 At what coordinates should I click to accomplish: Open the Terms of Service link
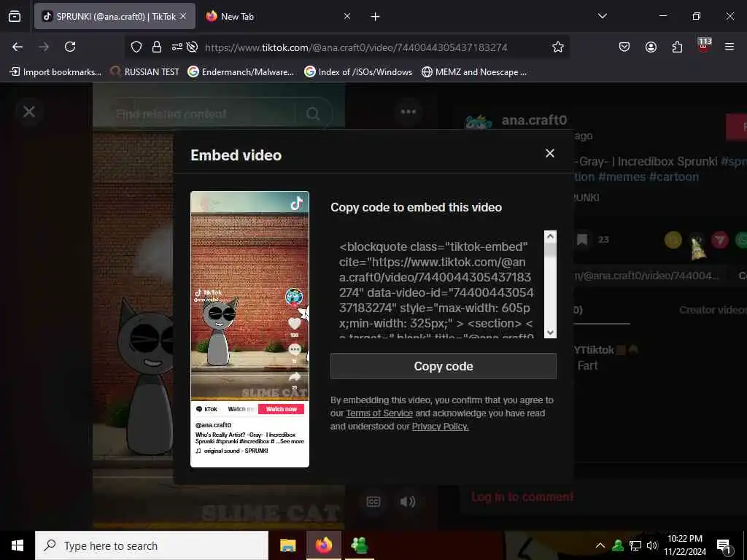[x=379, y=413]
